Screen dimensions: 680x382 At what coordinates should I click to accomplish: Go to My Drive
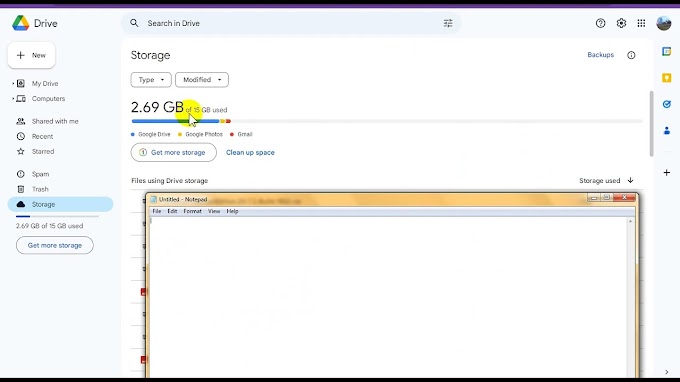coord(45,83)
